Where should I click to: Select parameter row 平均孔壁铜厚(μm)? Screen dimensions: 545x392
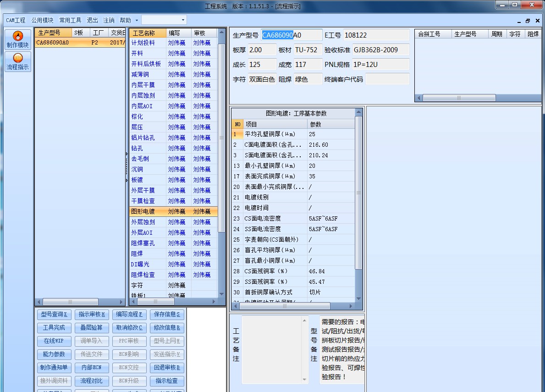click(x=293, y=134)
